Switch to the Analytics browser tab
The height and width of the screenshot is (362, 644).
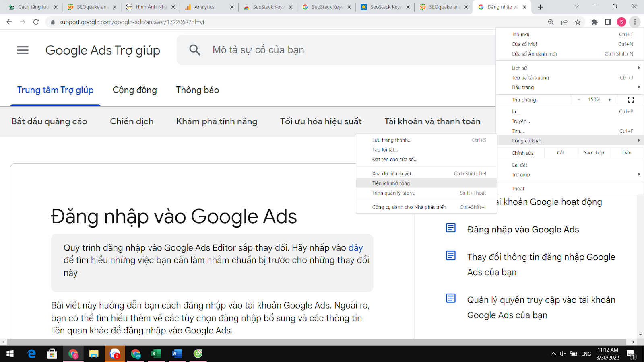pos(208,7)
